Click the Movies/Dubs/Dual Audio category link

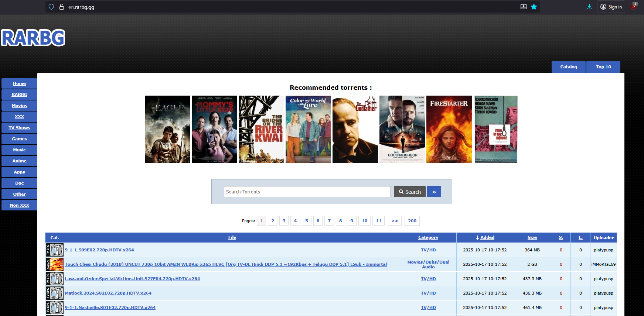click(x=428, y=264)
